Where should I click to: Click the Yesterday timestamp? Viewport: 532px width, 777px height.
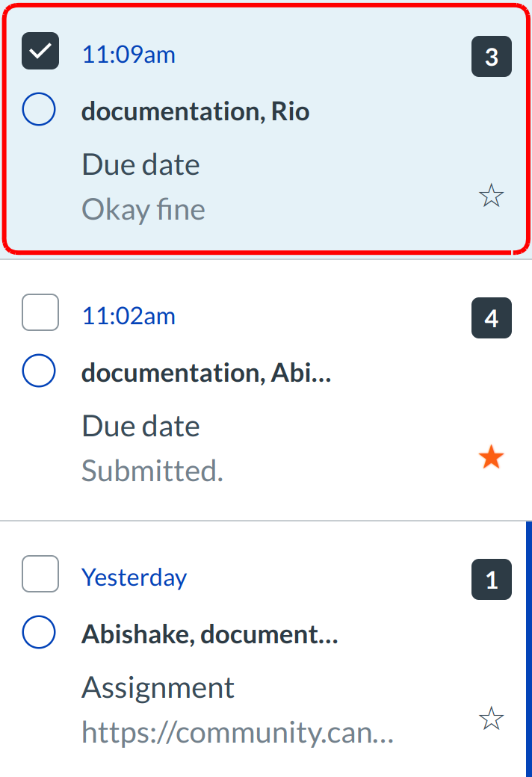[134, 578]
